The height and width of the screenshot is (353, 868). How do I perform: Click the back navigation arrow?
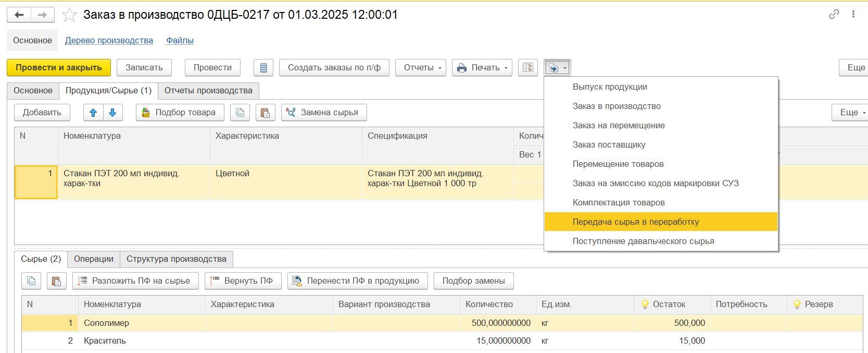(19, 15)
